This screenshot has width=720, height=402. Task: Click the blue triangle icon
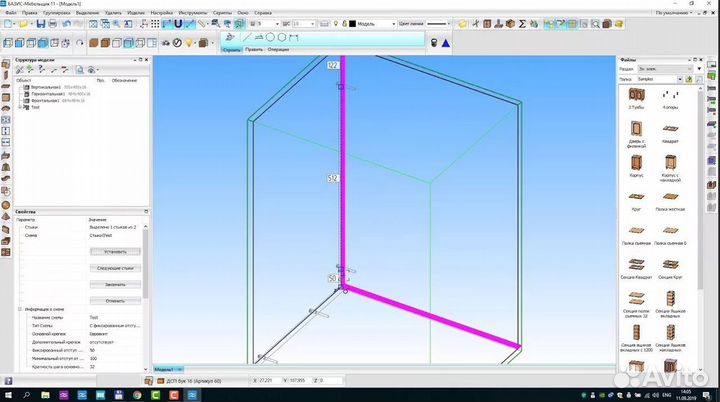click(445, 42)
